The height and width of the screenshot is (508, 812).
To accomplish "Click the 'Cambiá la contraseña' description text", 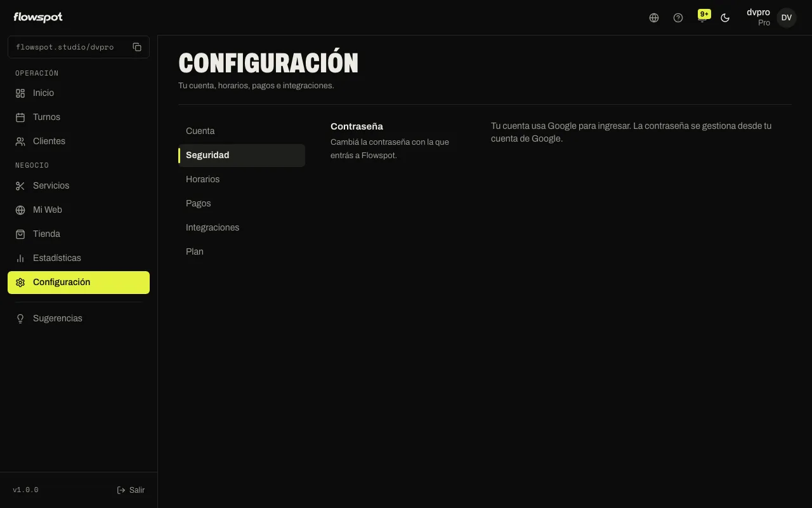I will coord(390,149).
